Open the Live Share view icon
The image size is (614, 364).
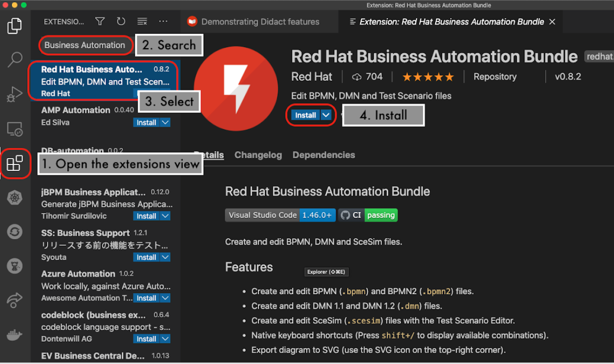point(15,300)
